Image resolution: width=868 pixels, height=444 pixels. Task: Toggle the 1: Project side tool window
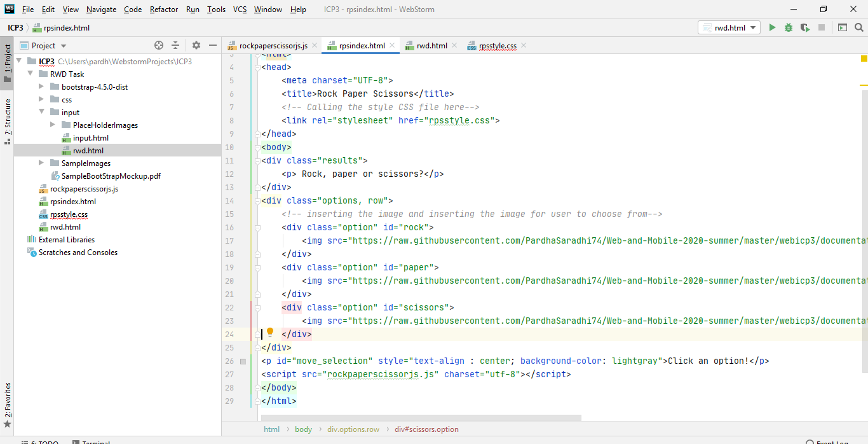click(7, 64)
